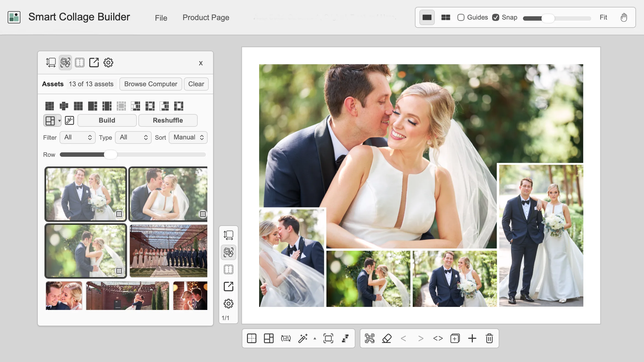Open the Type dropdown set to All

pyautogui.click(x=133, y=137)
